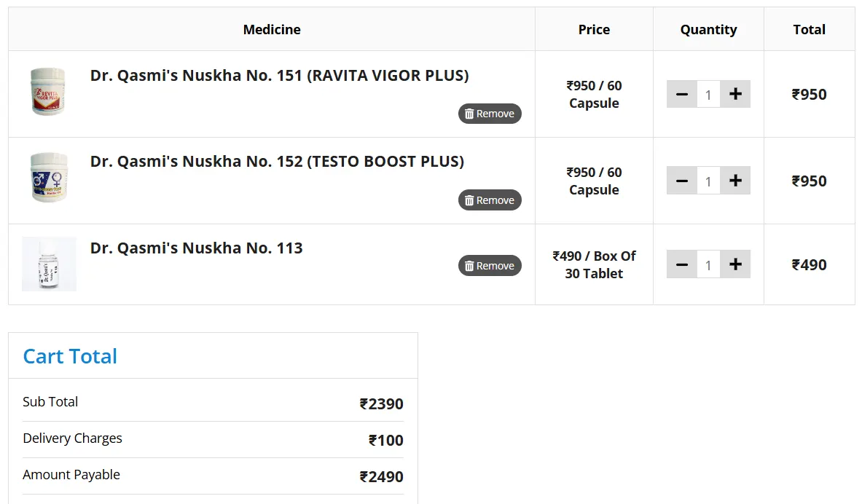Click the Cart Total heading

(70, 356)
